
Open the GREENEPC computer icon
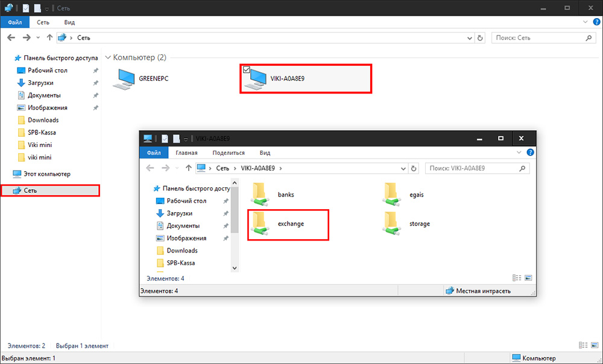141,79
